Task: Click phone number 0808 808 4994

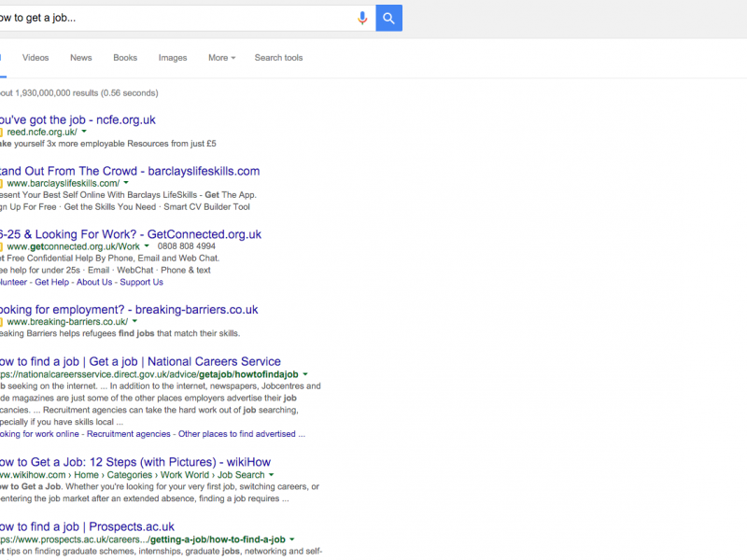Action: (186, 246)
